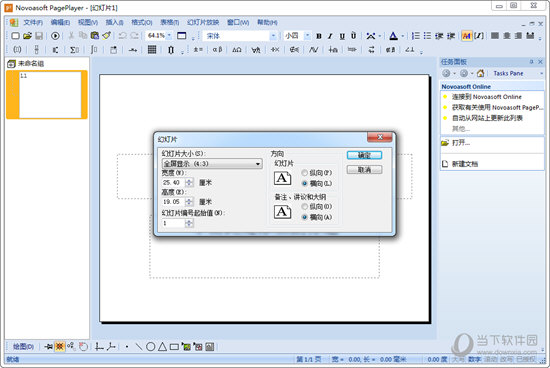Open the font color dropdown arrow

(x=403, y=36)
